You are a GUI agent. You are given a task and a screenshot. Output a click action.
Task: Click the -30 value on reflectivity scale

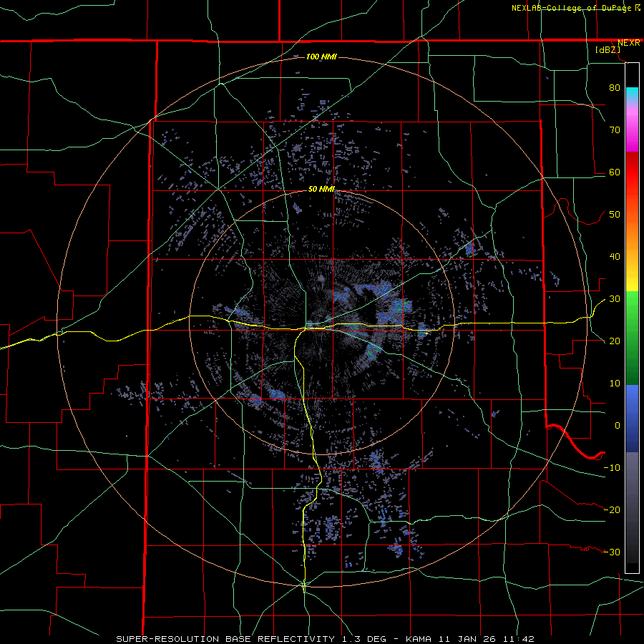coord(612,552)
